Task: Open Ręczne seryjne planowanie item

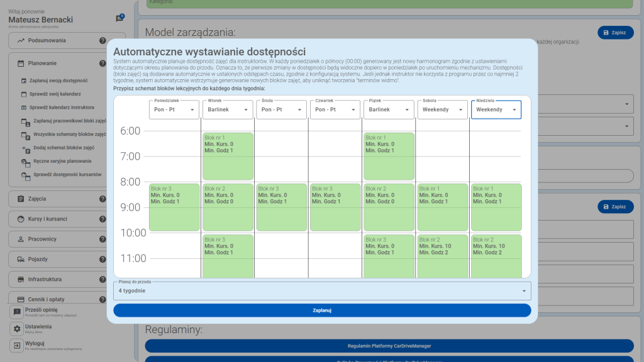Action: click(62, 161)
